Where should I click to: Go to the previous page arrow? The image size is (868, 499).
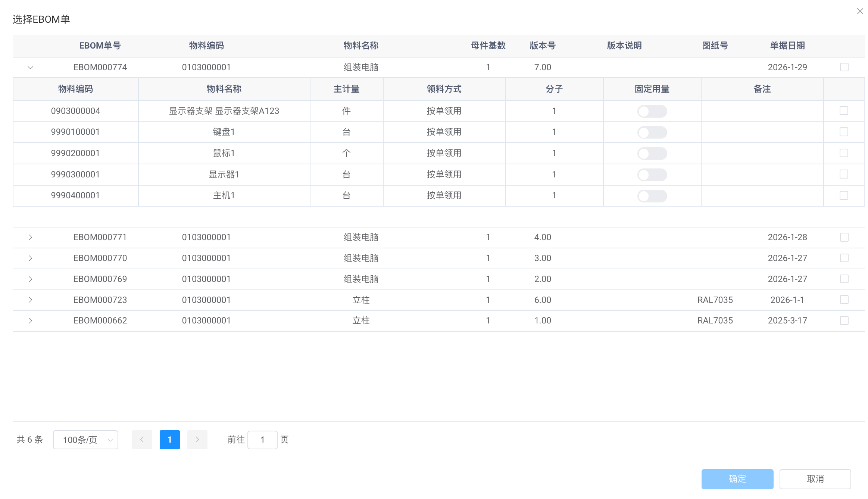point(142,440)
